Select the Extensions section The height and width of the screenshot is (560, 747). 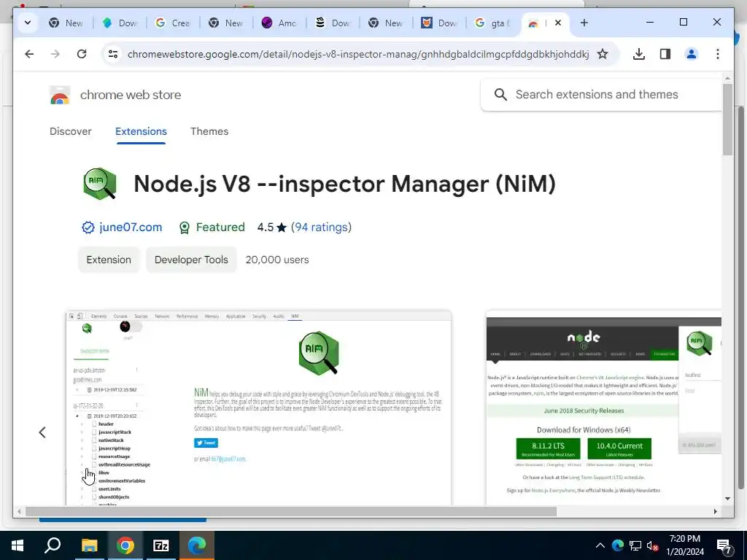coord(141,131)
